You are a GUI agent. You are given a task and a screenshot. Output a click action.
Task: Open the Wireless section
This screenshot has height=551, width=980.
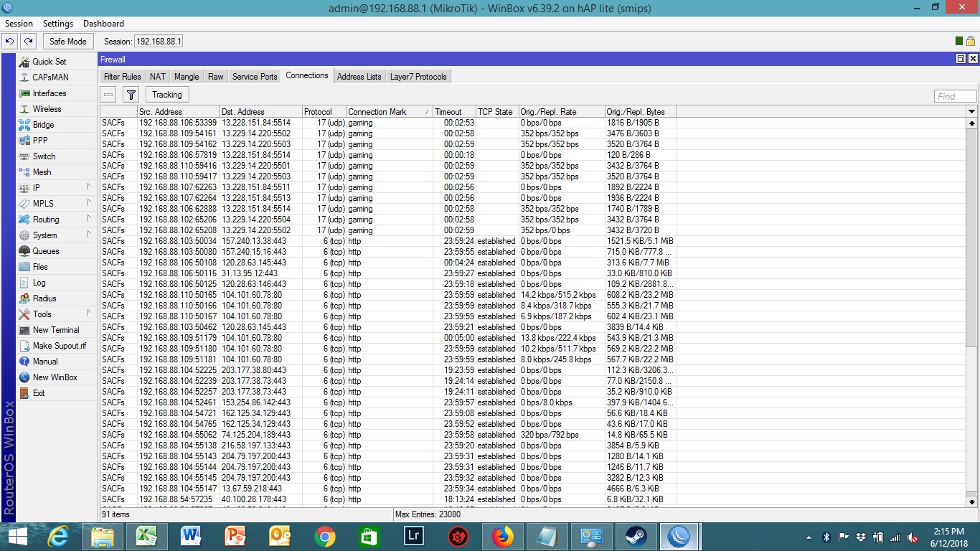[x=57, y=109]
